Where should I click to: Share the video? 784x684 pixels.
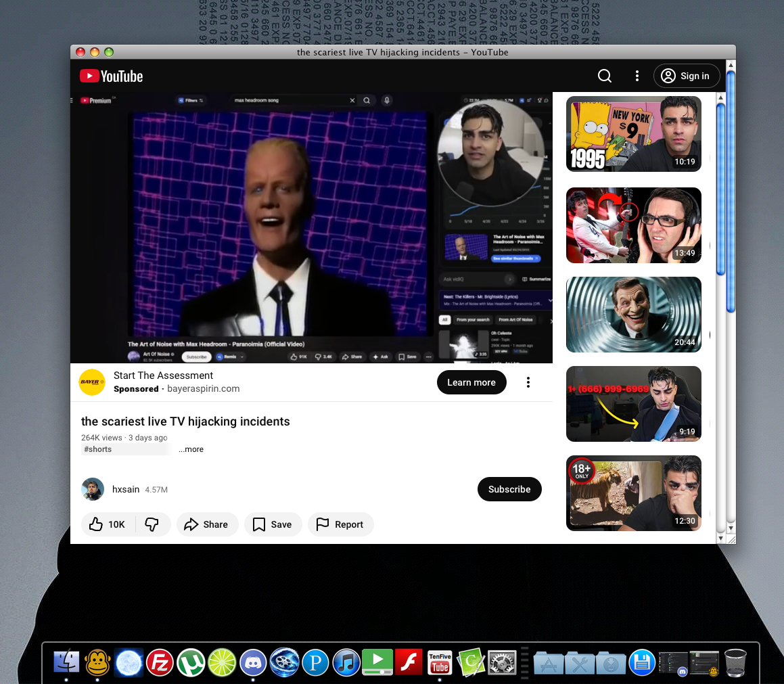click(x=206, y=524)
